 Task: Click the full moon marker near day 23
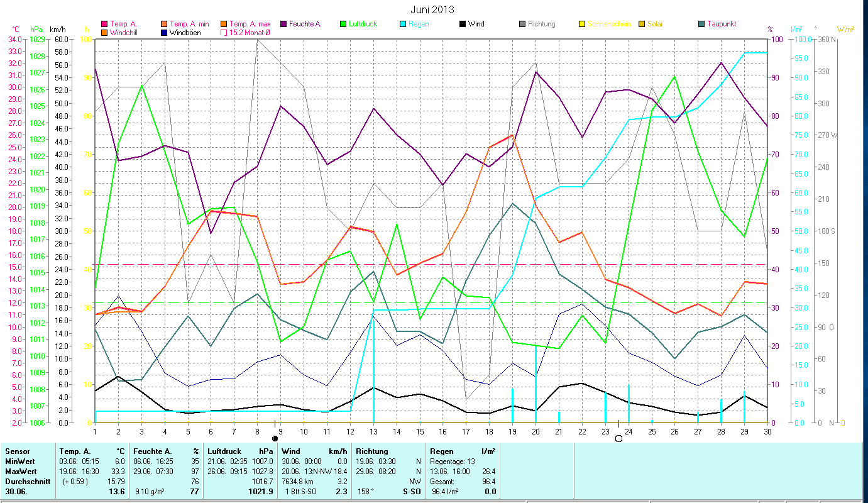pyautogui.click(x=618, y=438)
